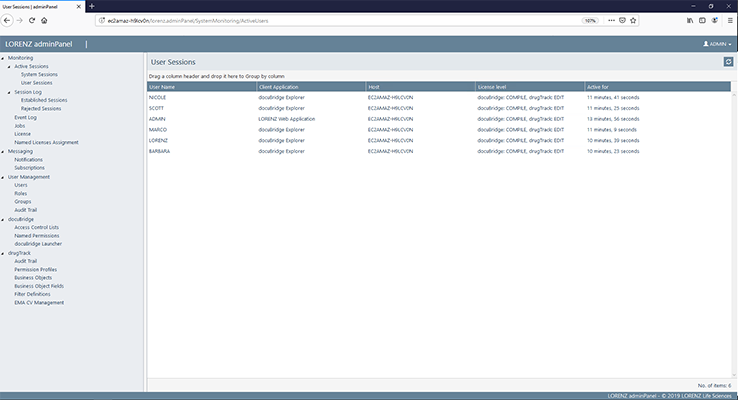Open the Jobs page
The height and width of the screenshot is (400, 738).
pos(20,126)
